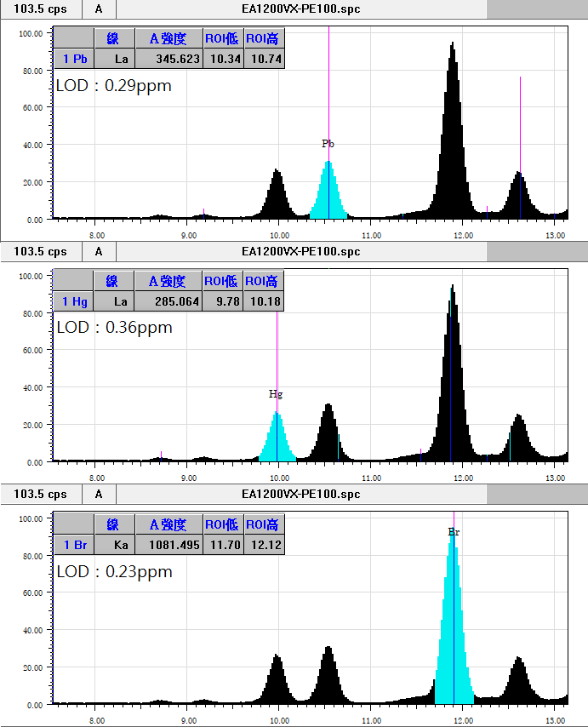Select the '1 Br' element row cell
588x727 pixels.
(73, 545)
